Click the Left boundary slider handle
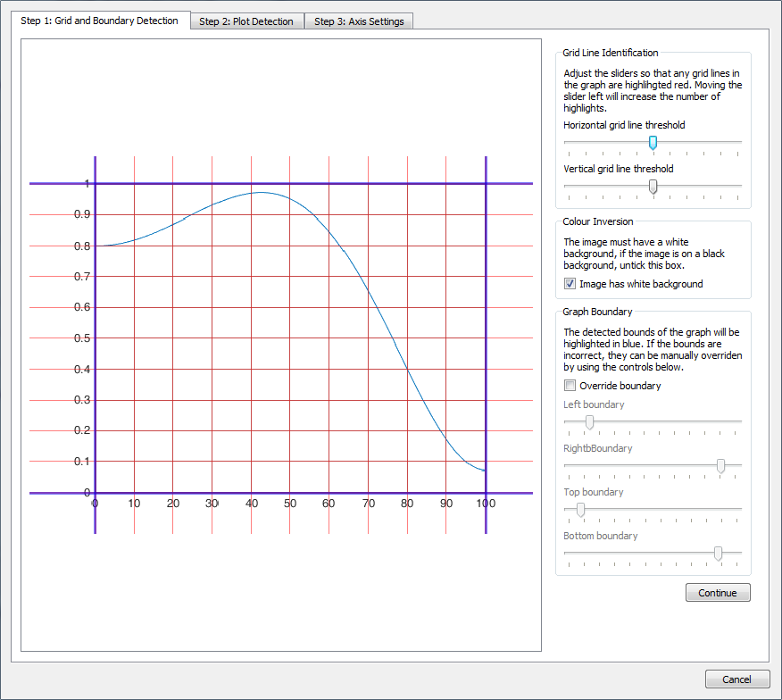The height and width of the screenshot is (700, 782). click(x=589, y=421)
